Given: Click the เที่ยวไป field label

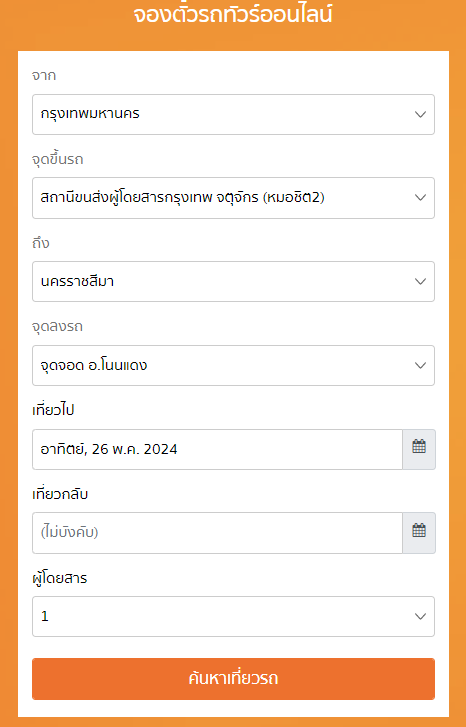Looking at the screenshot, I should pos(53,410).
